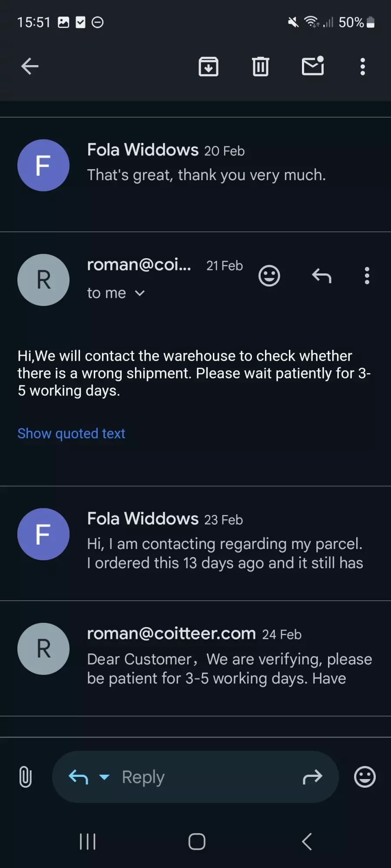Tap the R avatar of roman's 21 Feb message
The image size is (391, 868).
(x=43, y=280)
